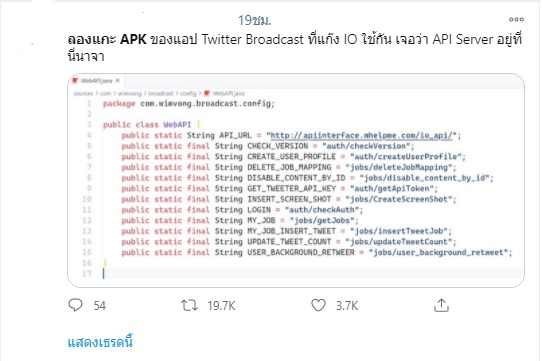Expand the wimvong breadcrumb segment
This screenshot has height=361, width=542.
(x=130, y=93)
